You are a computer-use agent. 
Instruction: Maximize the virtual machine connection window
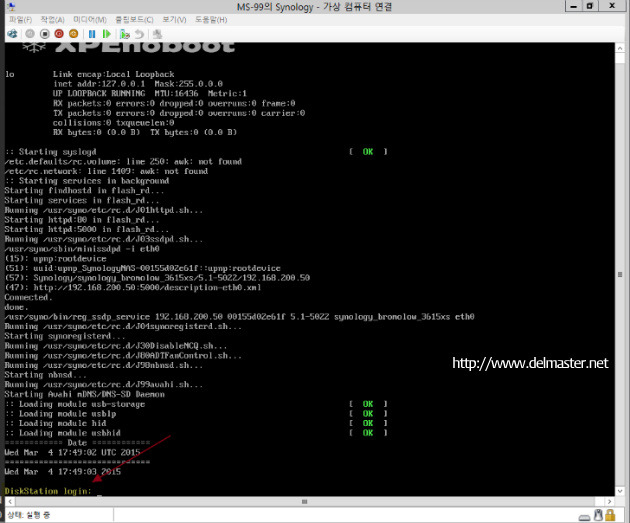tap(590, 6)
